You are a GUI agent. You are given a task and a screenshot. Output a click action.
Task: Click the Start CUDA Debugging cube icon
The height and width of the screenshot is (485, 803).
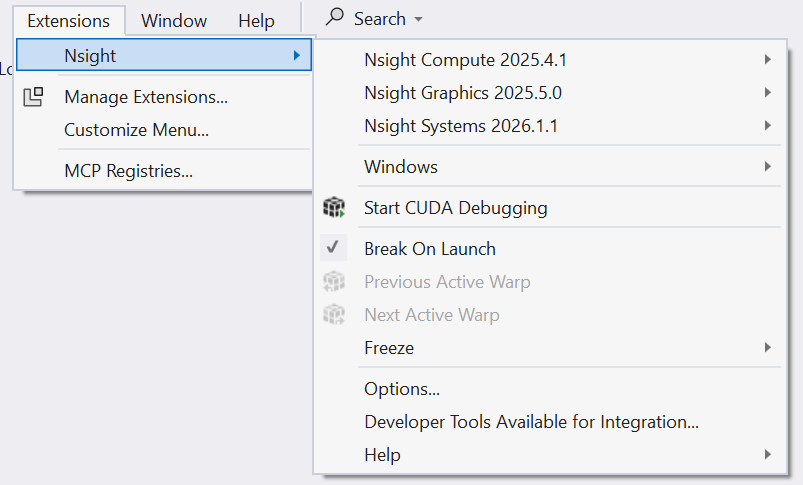(x=334, y=208)
